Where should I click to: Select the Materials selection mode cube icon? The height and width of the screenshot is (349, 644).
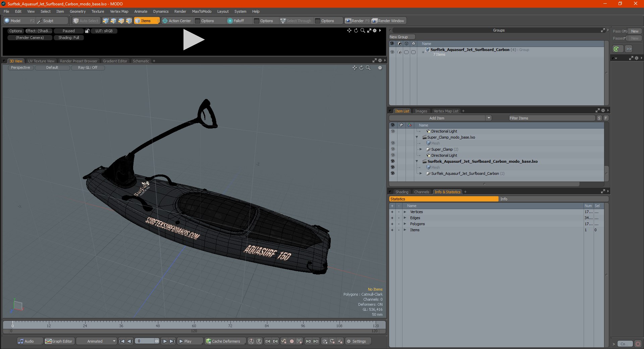click(129, 21)
